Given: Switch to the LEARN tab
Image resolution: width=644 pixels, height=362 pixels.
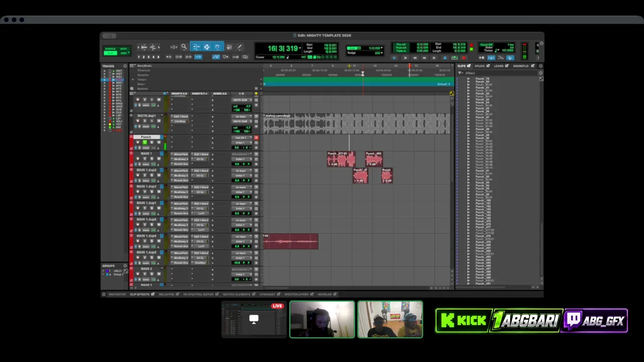Looking at the screenshot, I should click(499, 66).
